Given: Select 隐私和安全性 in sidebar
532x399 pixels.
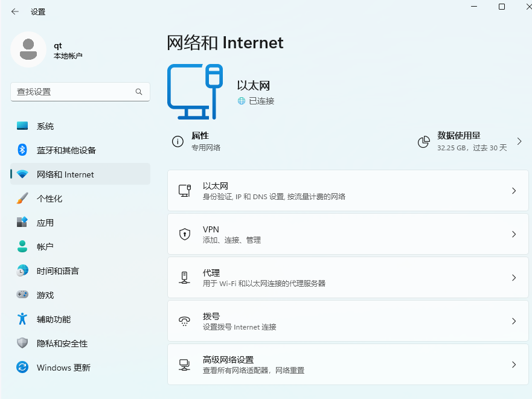Looking at the screenshot, I should click(80, 343).
